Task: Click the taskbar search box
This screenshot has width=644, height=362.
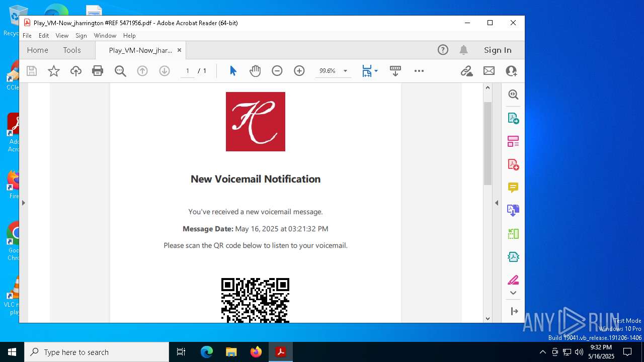Action: 97,352
